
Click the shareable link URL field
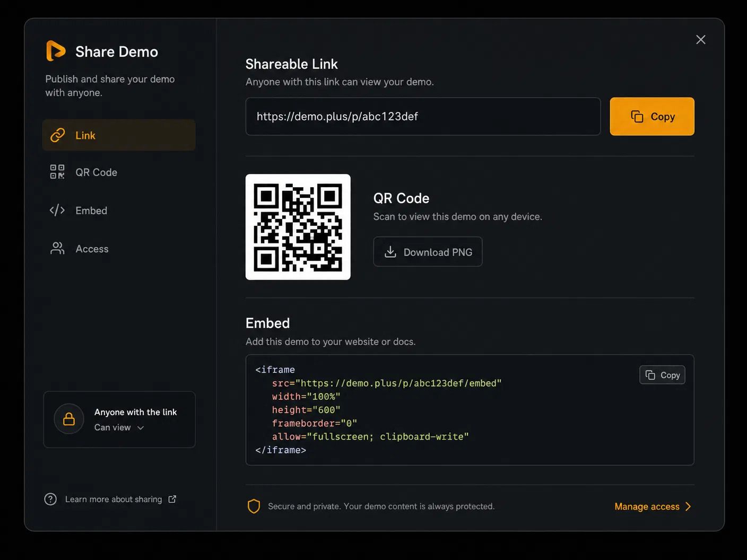click(423, 117)
